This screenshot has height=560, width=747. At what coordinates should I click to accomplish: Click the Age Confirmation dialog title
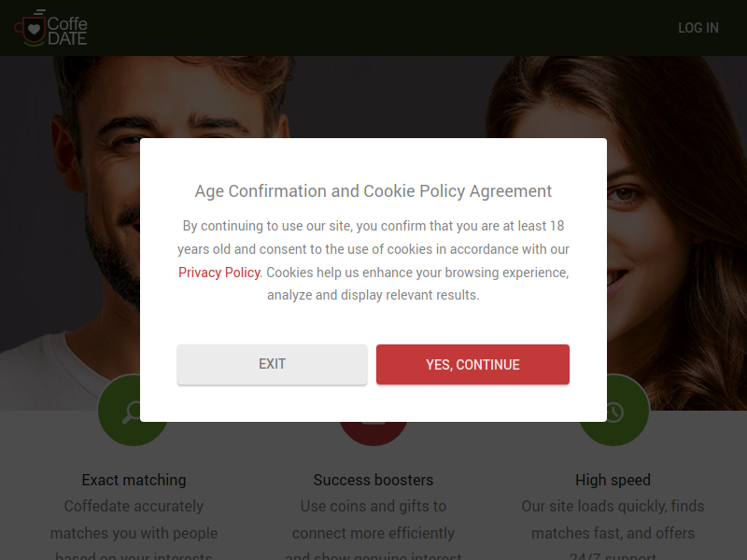[x=373, y=191]
